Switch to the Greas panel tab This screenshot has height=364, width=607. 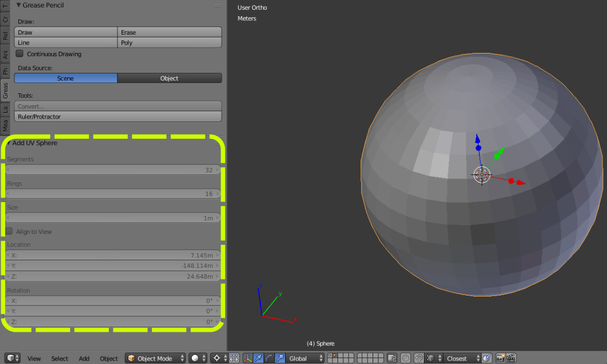click(5, 90)
